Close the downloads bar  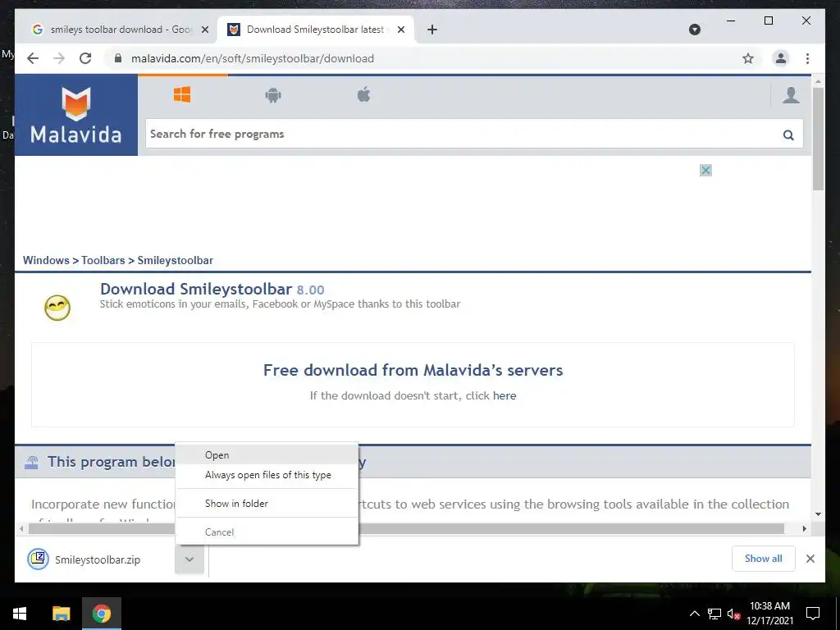(x=810, y=559)
